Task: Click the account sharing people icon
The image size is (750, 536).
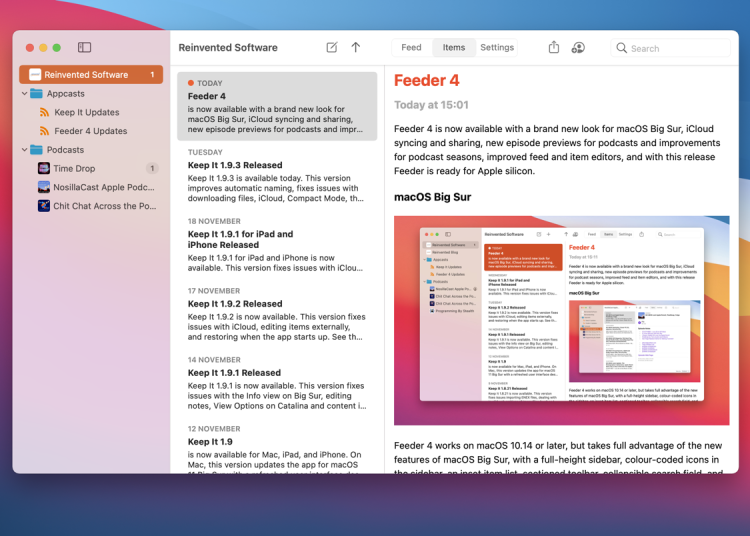Action: [x=578, y=47]
